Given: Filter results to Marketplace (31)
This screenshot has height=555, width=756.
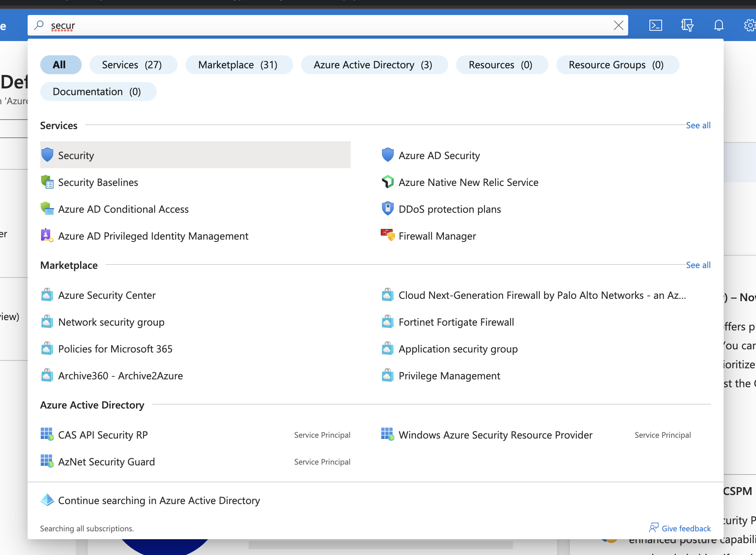Looking at the screenshot, I should [239, 65].
